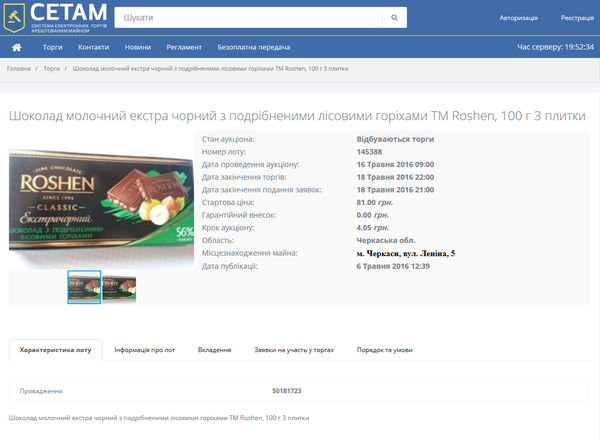
Task: Open the Новини menu item
Action: tap(138, 47)
